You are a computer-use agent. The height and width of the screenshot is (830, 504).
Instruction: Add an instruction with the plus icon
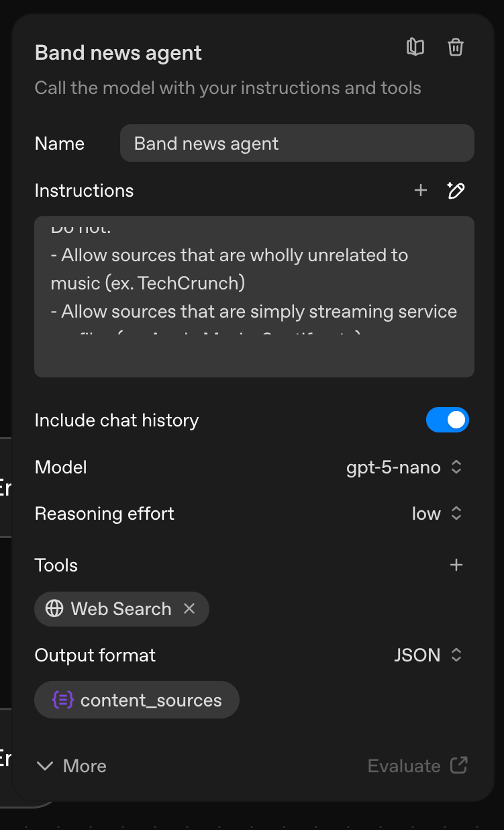tap(420, 190)
